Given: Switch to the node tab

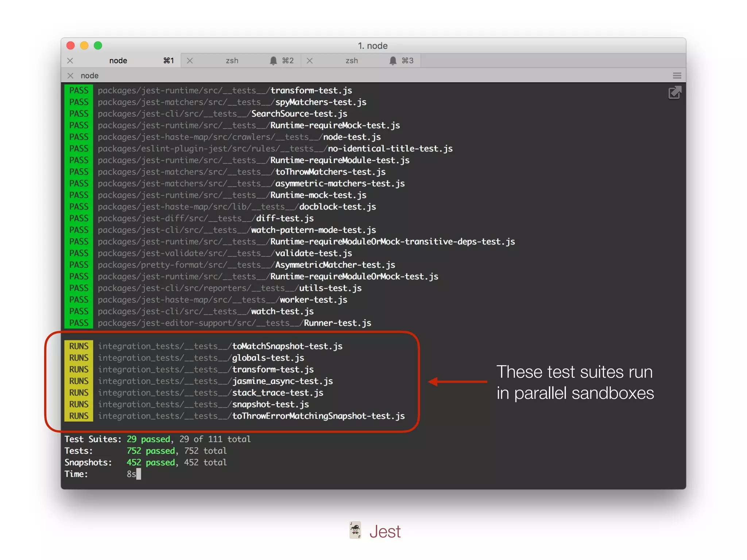Looking at the screenshot, I should 118,61.
